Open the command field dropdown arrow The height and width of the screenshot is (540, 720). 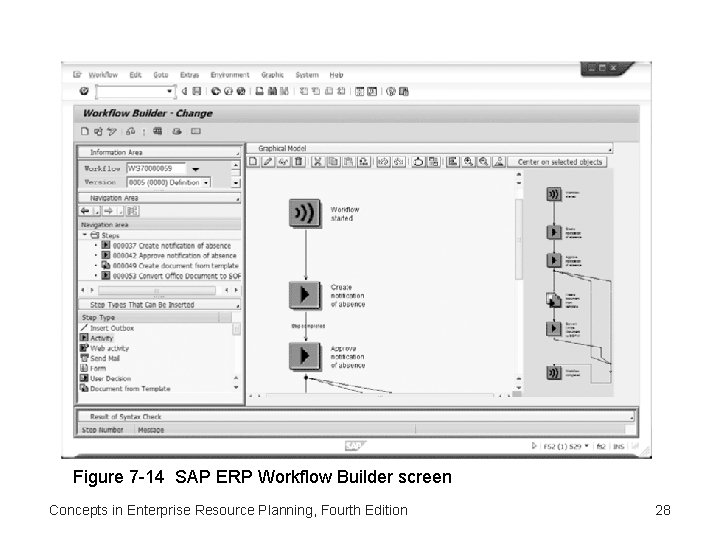click(169, 91)
